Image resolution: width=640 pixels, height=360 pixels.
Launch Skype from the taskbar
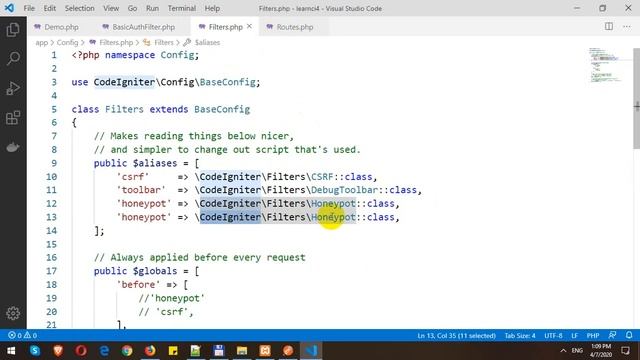35,351
